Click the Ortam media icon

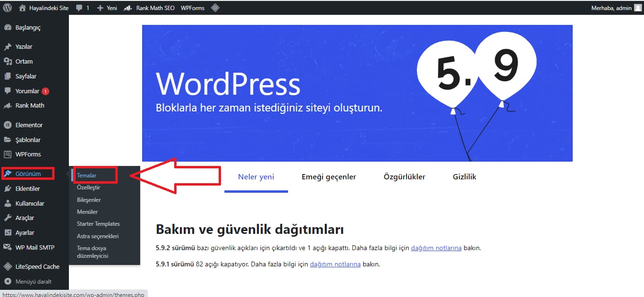pyautogui.click(x=8, y=61)
